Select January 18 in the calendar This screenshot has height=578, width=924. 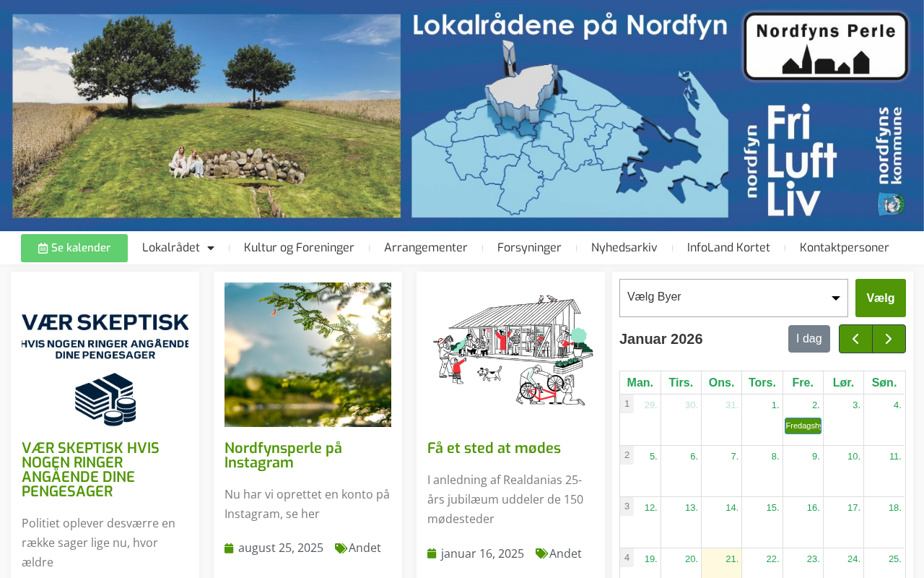click(895, 508)
